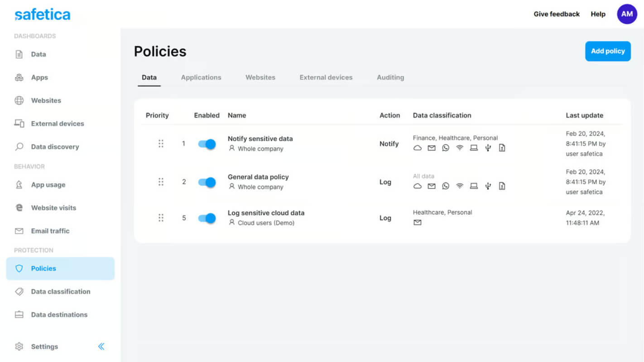Viewport: 644px width, 362px height.
Task: Click the laptop icon in General data policy row
Action: click(x=474, y=186)
